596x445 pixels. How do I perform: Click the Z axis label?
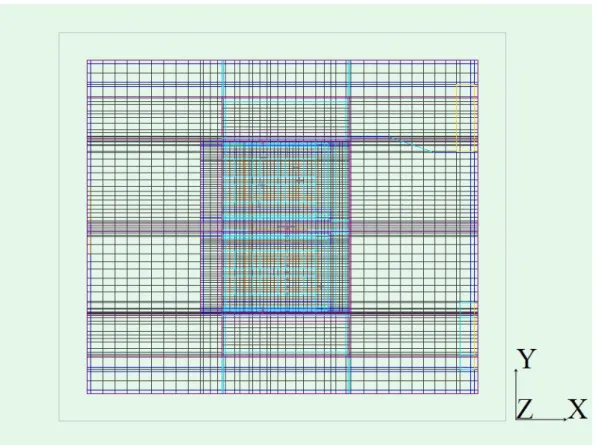pos(525,409)
